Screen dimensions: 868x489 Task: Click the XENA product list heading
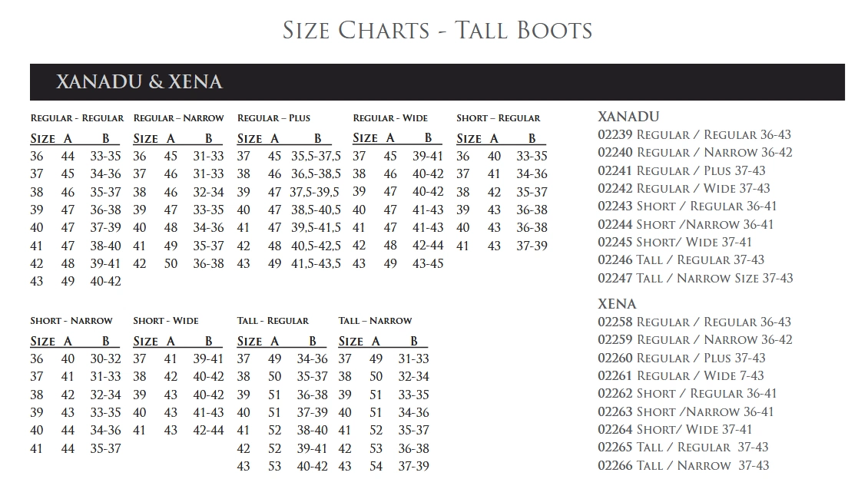coord(618,304)
